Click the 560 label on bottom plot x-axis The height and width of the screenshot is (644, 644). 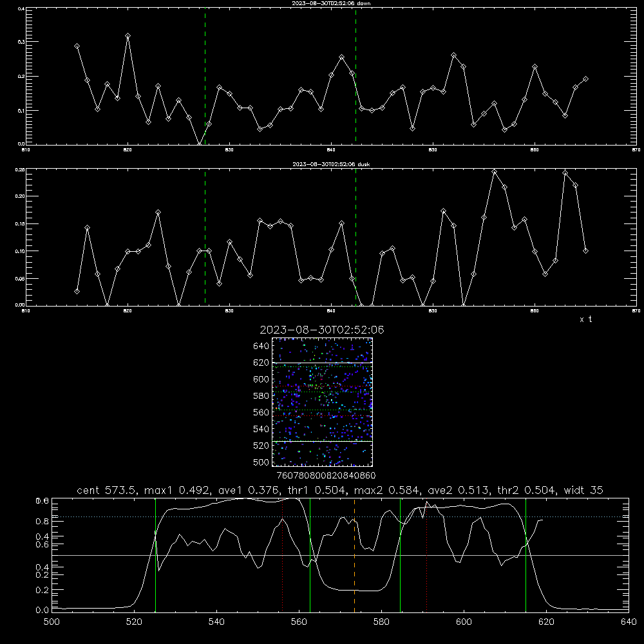click(299, 622)
